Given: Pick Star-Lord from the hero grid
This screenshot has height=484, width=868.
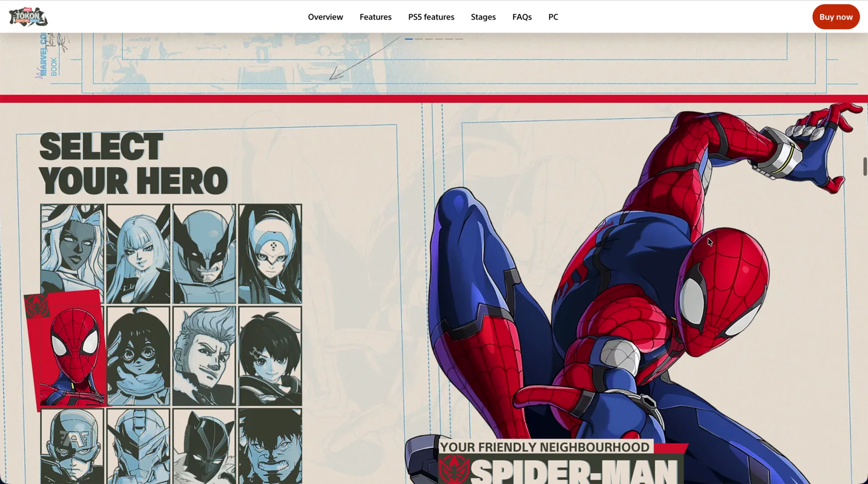Looking at the screenshot, I should [205, 356].
